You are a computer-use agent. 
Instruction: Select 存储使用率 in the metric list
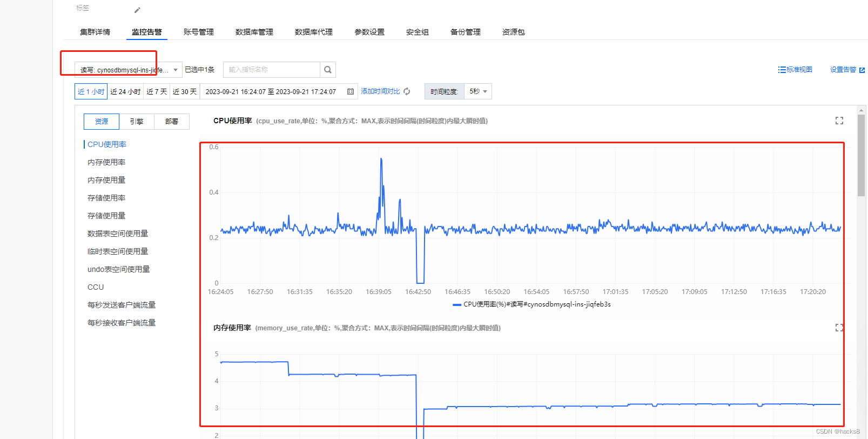106,198
